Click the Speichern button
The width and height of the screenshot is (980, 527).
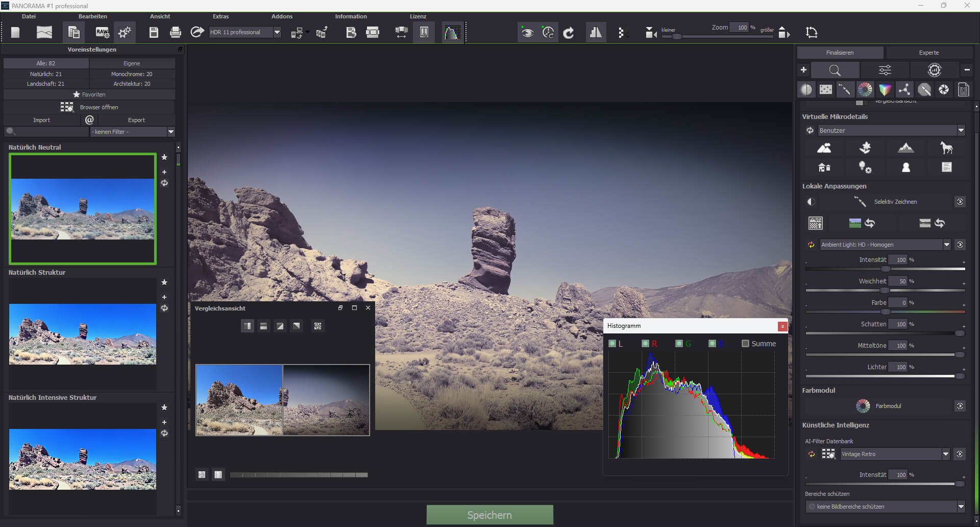pyautogui.click(x=489, y=515)
